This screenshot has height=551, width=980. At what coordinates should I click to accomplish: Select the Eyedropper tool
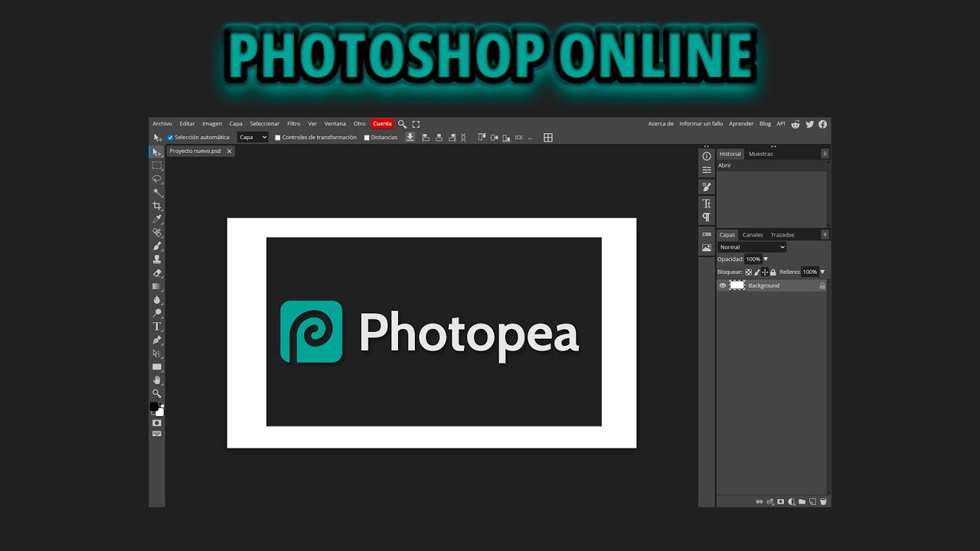click(x=157, y=219)
